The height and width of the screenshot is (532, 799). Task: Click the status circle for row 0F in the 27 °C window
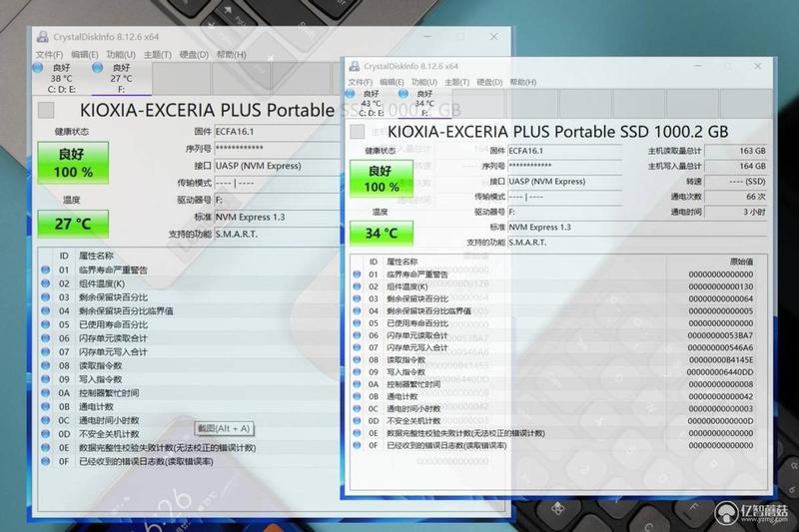[46, 461]
